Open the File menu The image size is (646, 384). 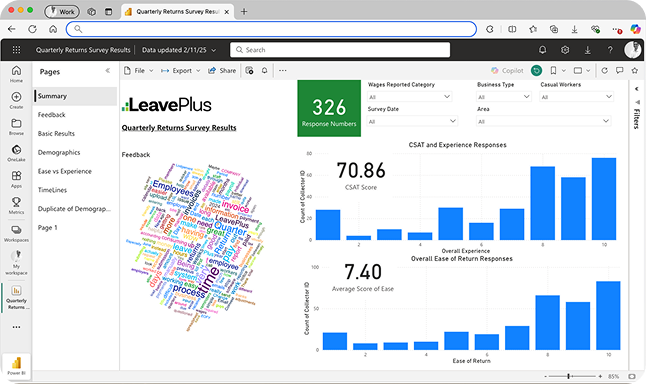click(x=139, y=70)
